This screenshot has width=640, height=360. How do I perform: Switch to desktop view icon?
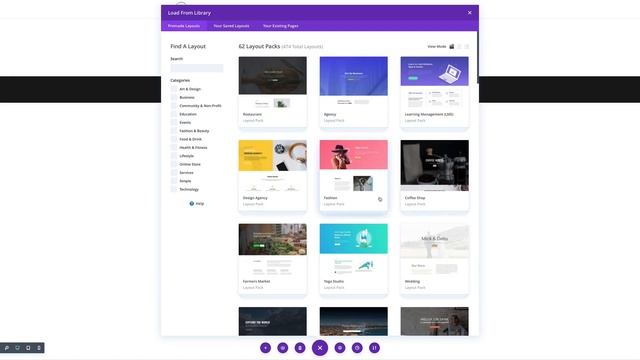coord(18,348)
